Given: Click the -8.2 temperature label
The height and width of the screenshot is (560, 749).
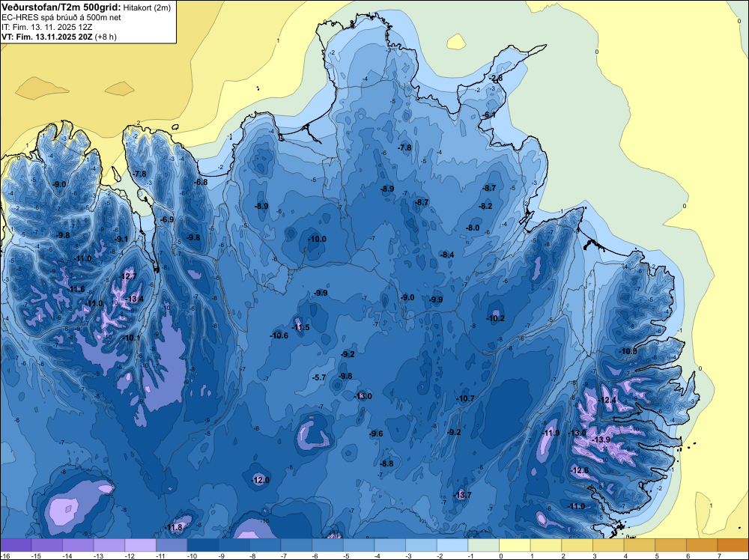Looking at the screenshot, I should click(485, 206).
